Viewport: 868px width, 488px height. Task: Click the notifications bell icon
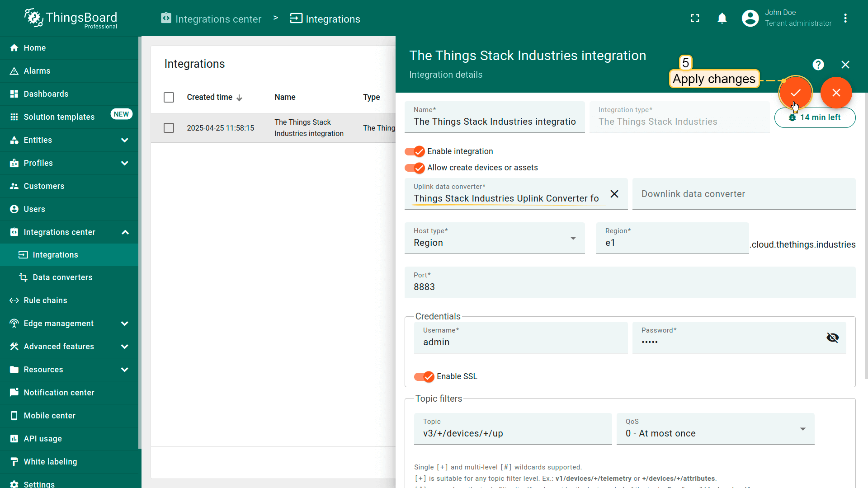pos(722,19)
